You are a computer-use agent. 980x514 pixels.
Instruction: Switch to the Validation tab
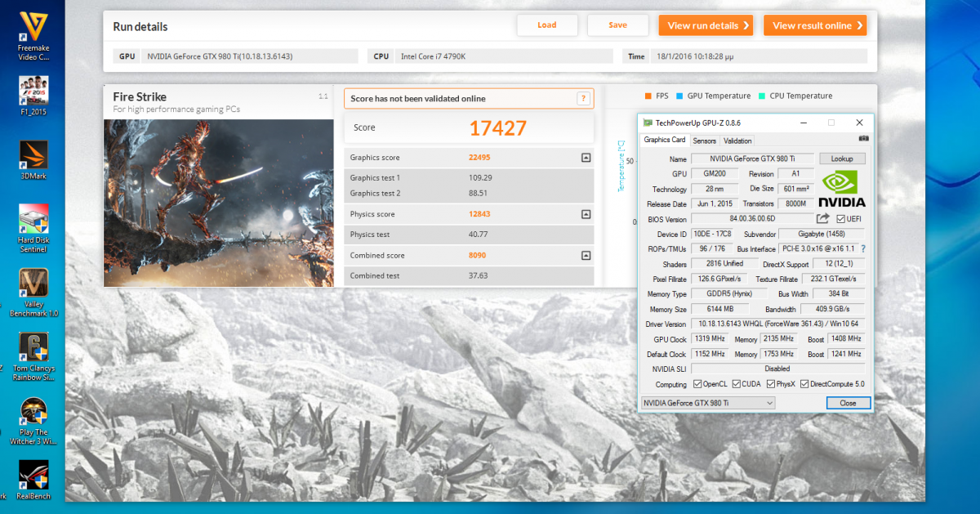(x=738, y=141)
